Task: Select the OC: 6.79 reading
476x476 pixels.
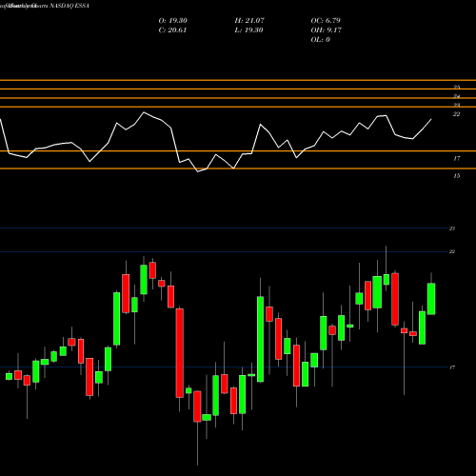Action: pos(326,21)
